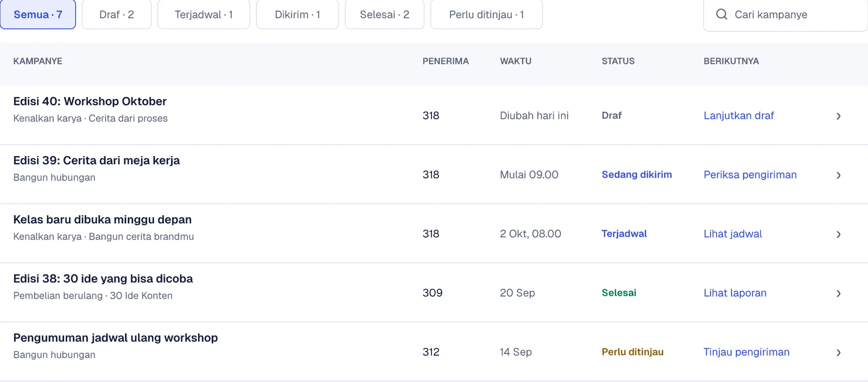Viewport: 868px width, 382px height.
Task: Open the Lihat laporan link
Action: [735, 293]
